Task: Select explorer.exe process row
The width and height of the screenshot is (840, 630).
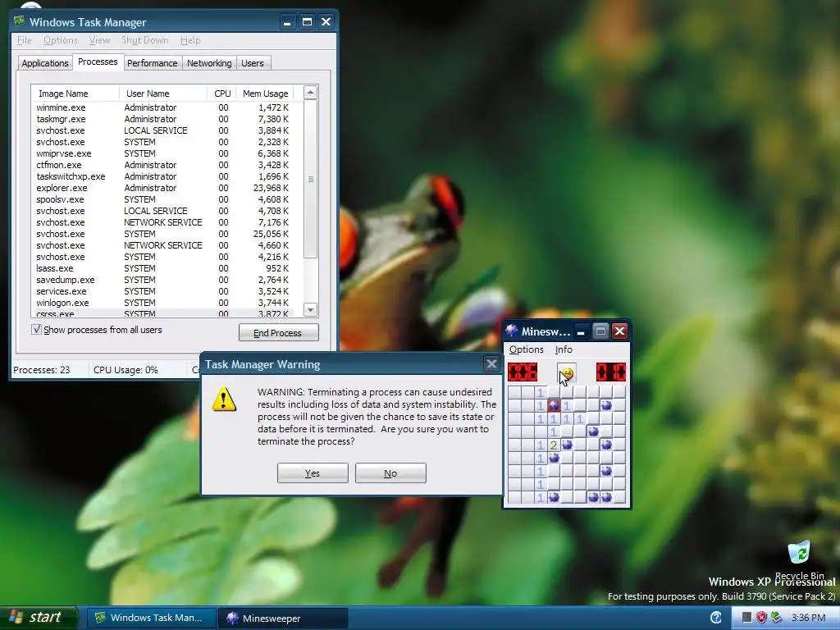Action: [162, 188]
